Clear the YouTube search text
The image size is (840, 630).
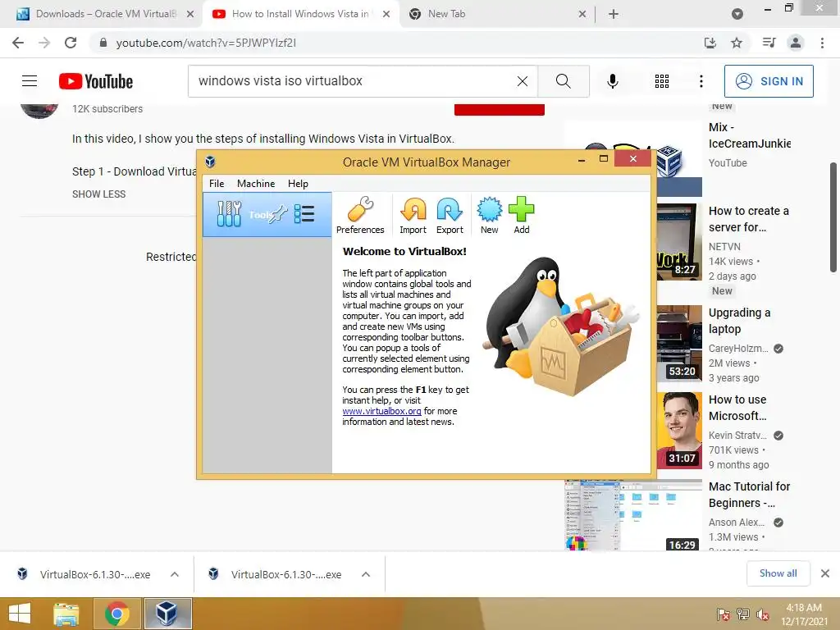[523, 81]
